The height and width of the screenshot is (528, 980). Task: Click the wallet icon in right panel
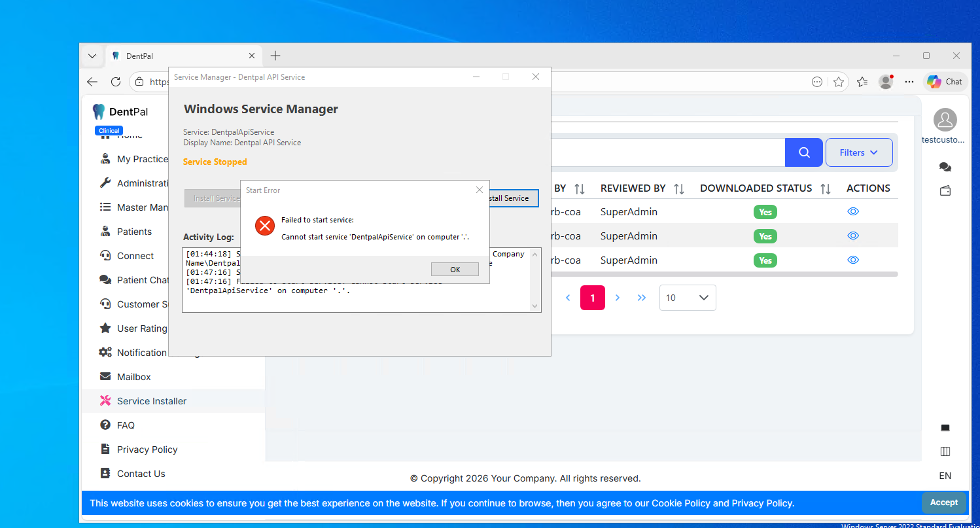tap(945, 191)
